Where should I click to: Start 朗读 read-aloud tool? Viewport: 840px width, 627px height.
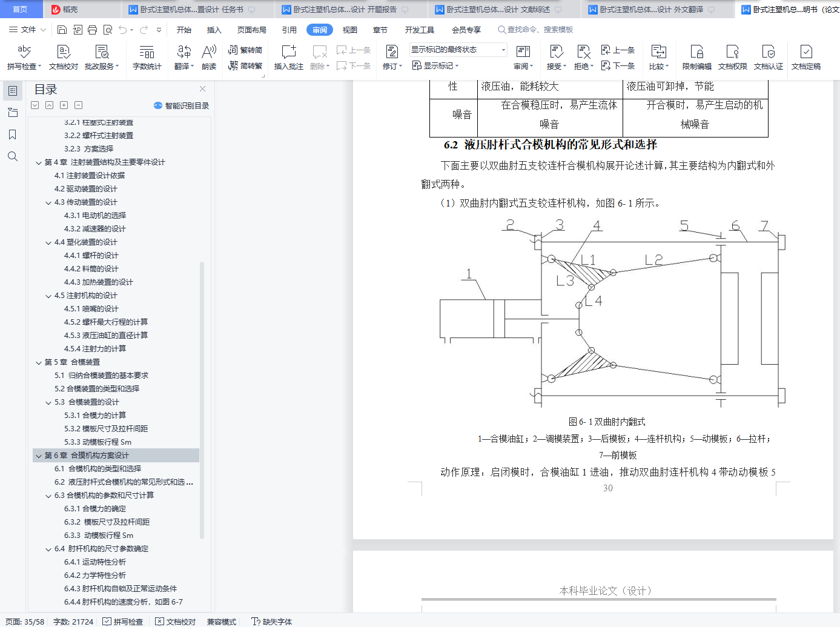click(209, 58)
